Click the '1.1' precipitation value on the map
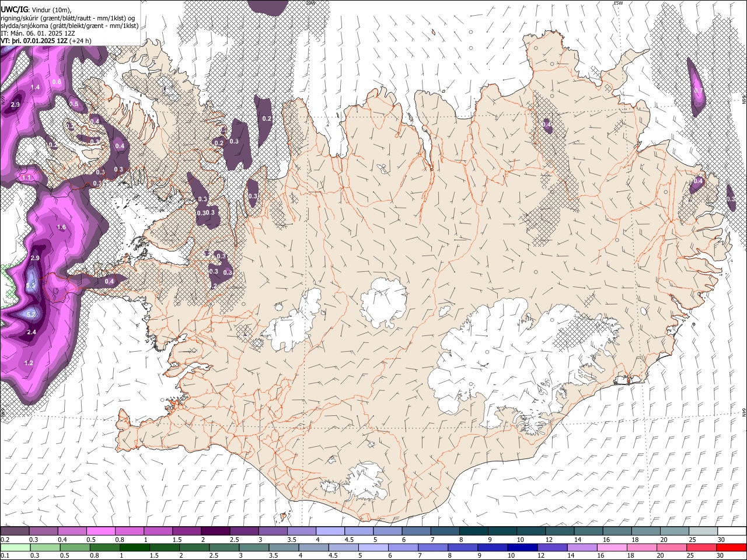This screenshot has width=747, height=560. click(26, 177)
